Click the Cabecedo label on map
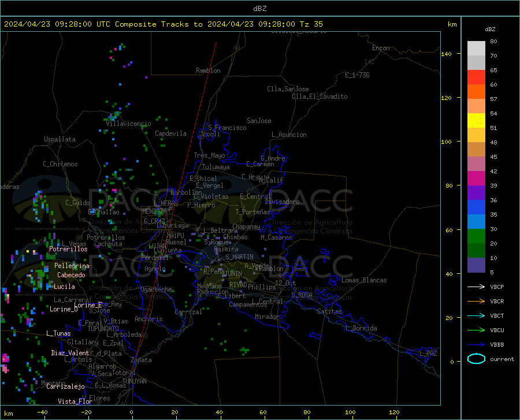The image size is (520, 420). (x=71, y=275)
